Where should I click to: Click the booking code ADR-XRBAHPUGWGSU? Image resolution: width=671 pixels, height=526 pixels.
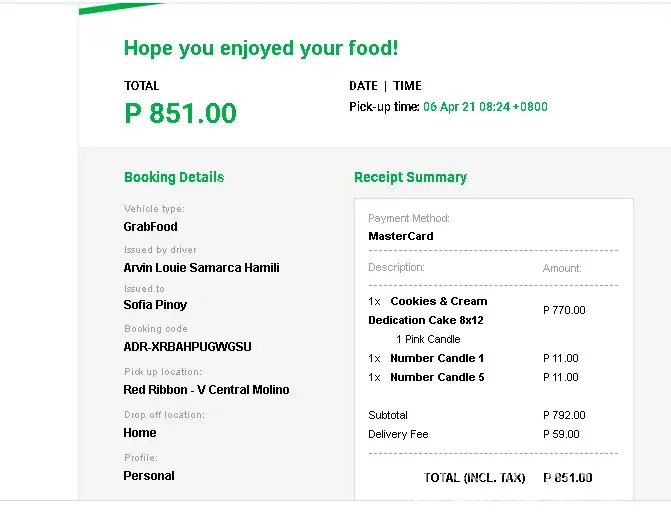(x=187, y=347)
